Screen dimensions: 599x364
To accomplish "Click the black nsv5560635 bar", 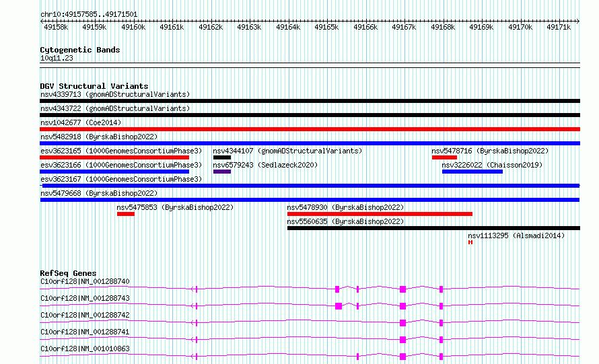I will (x=433, y=228).
